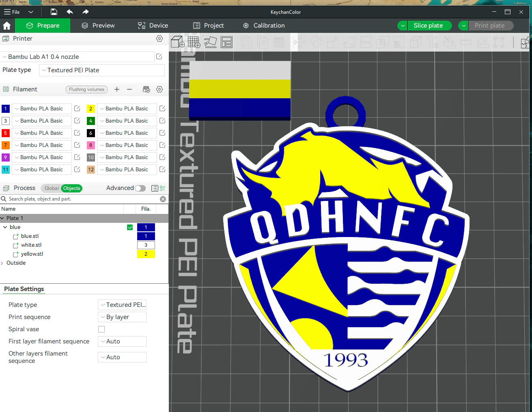Open the Textured PEI Plate type dropdown
This screenshot has width=532, height=412.
102,70
